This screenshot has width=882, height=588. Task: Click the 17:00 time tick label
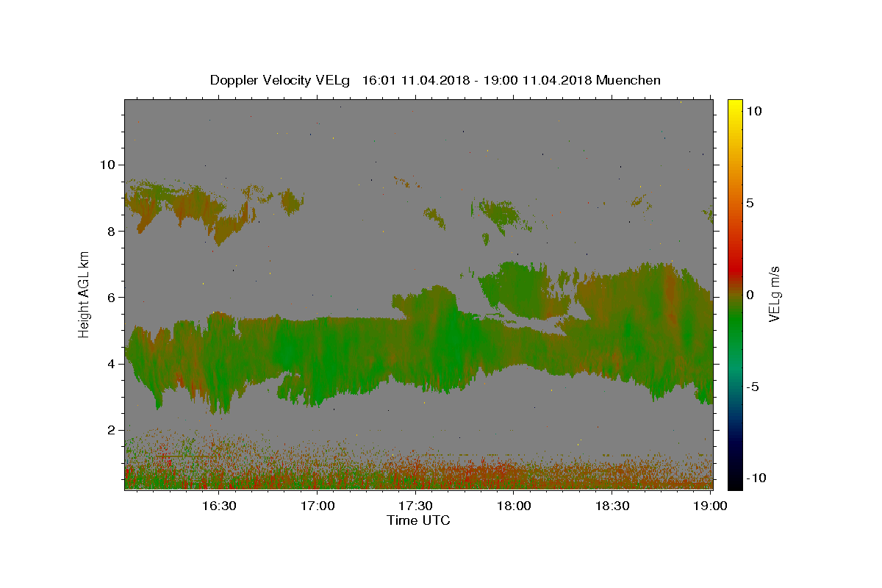click(318, 506)
